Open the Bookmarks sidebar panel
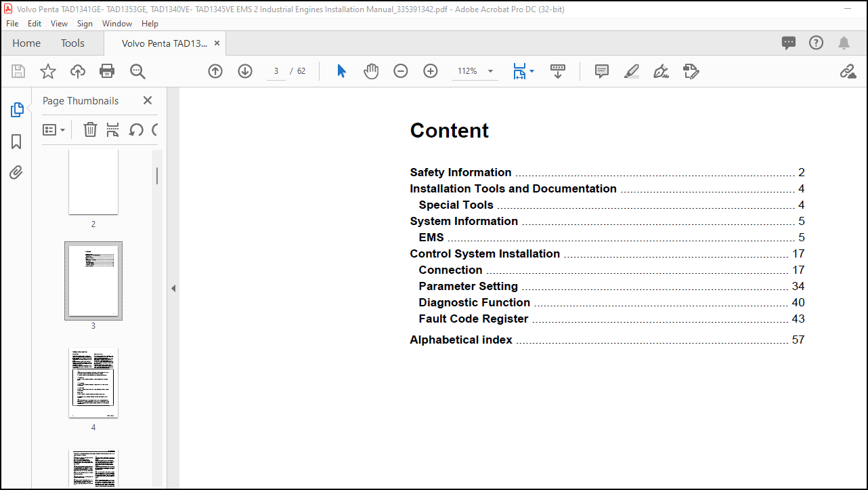 tap(17, 142)
